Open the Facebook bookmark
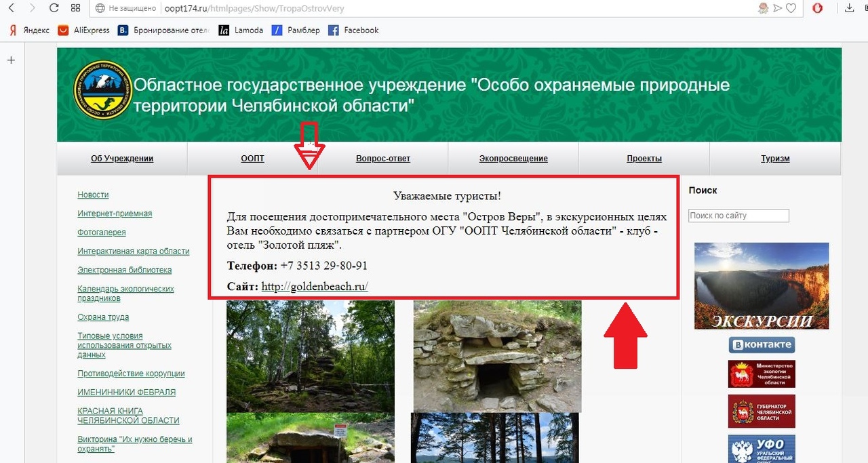Image resolution: width=868 pixels, height=463 pixels. [353, 30]
